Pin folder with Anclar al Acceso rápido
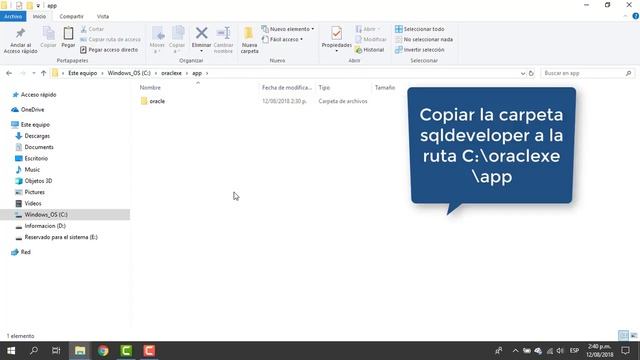Viewport: 640px width, 360px height. (x=20, y=40)
